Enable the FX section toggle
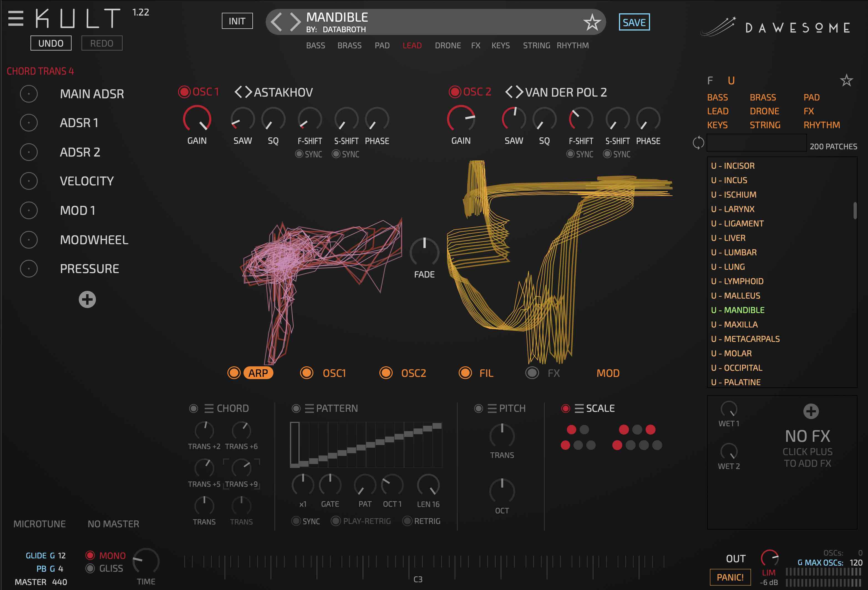This screenshot has height=590, width=868. pyautogui.click(x=532, y=372)
